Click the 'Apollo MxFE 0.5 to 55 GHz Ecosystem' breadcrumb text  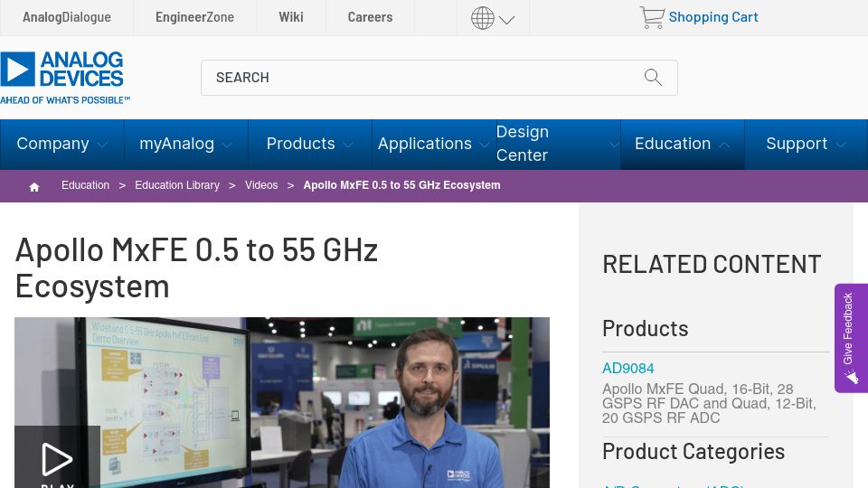coord(401,185)
